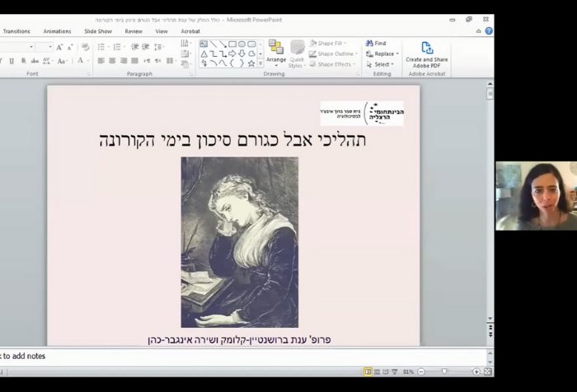The image size is (577, 392).
Task: Switch to Reading view
Action: pos(386,371)
